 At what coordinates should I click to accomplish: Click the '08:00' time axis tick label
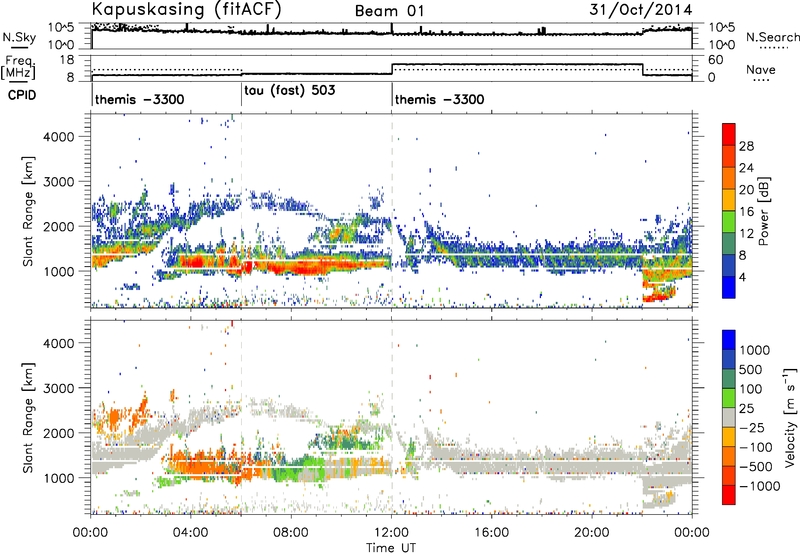[290, 533]
